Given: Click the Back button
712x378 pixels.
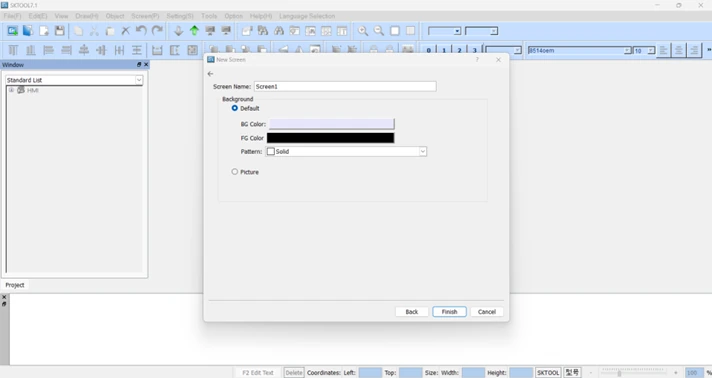Looking at the screenshot, I should [x=411, y=312].
